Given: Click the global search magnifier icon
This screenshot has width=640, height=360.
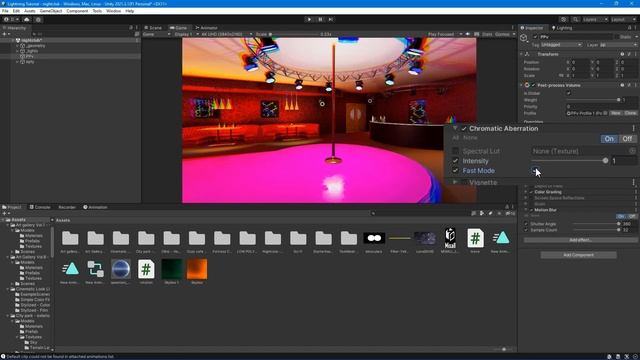Looking at the screenshot, I should [x=575, y=19].
